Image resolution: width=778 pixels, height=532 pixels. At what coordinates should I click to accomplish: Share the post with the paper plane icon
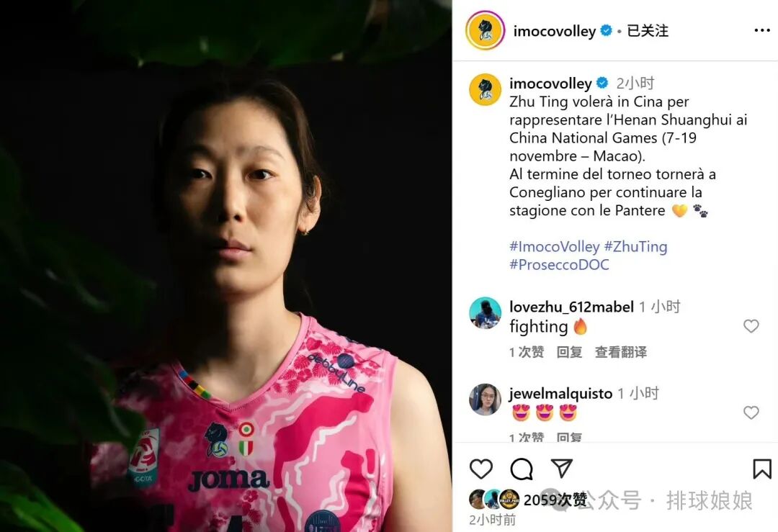click(562, 469)
